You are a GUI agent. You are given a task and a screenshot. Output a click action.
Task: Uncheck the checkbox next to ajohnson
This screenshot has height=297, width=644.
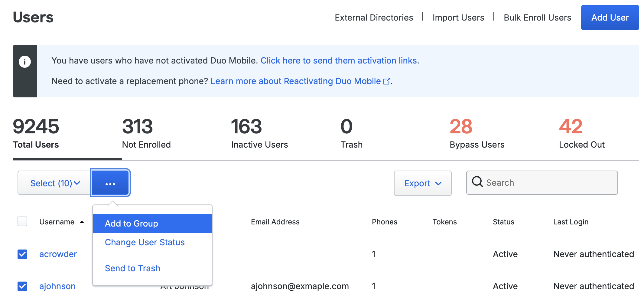click(22, 286)
